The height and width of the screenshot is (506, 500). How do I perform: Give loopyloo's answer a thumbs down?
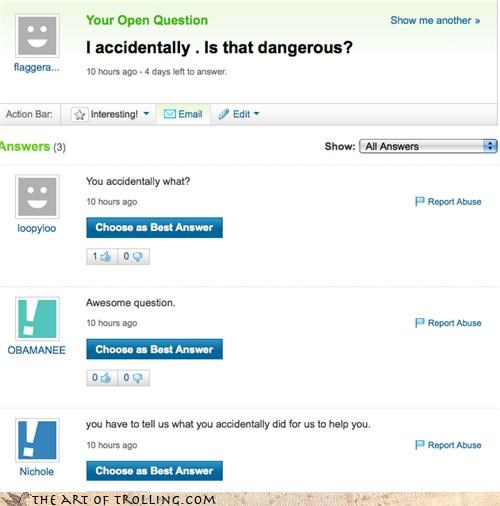[x=133, y=256]
